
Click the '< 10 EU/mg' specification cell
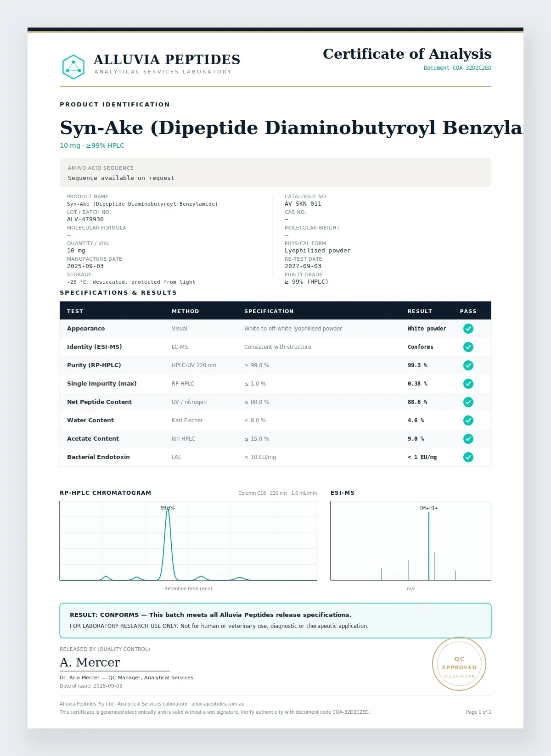pyautogui.click(x=260, y=457)
